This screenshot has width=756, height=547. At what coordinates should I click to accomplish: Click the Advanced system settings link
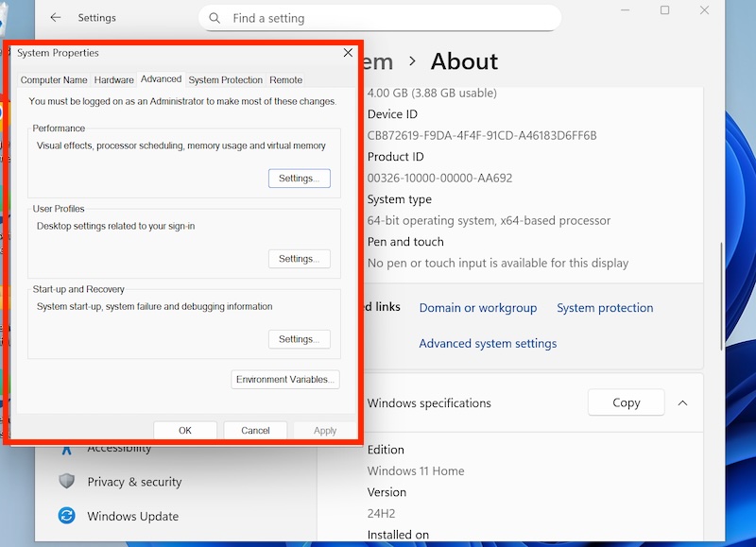[488, 344]
